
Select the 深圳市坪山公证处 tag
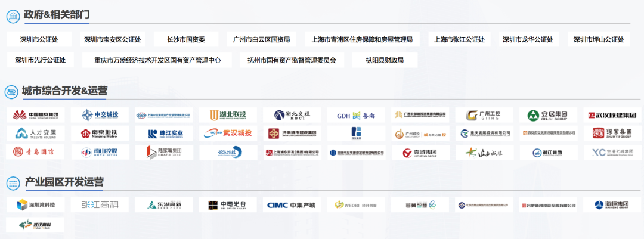tap(599, 39)
